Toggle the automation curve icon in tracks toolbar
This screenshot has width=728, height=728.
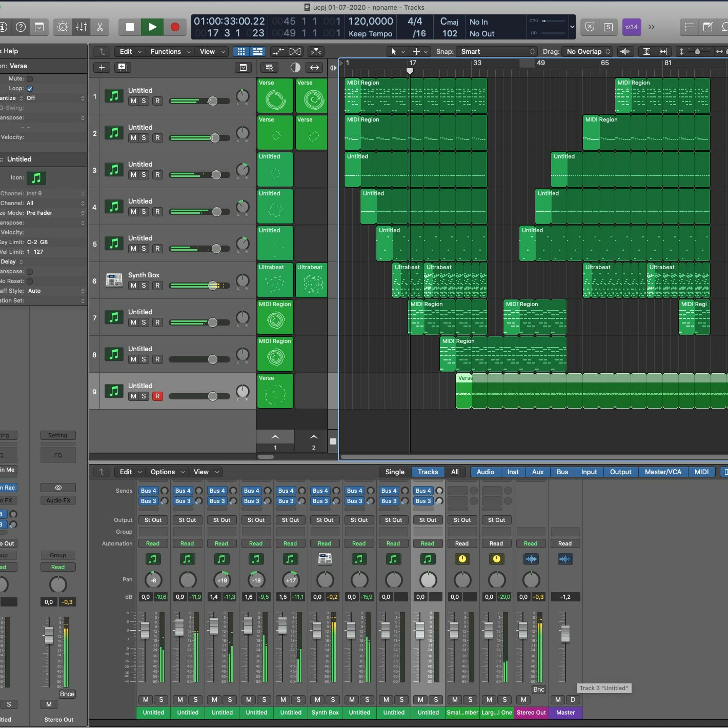[278, 52]
